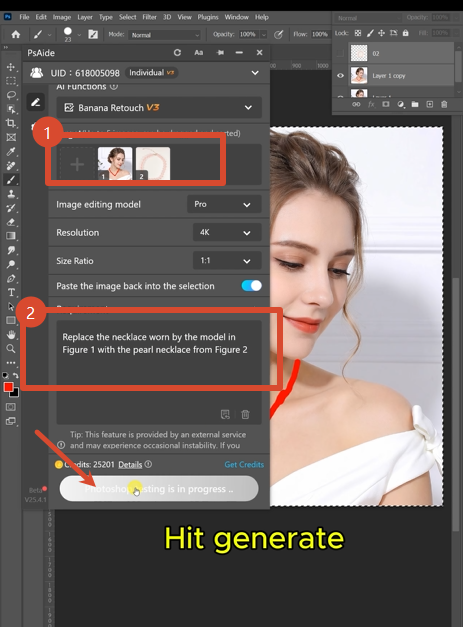Open the Size Ratio 1:1 dropdown
Viewport: 463px width, 627px height.
(227, 261)
